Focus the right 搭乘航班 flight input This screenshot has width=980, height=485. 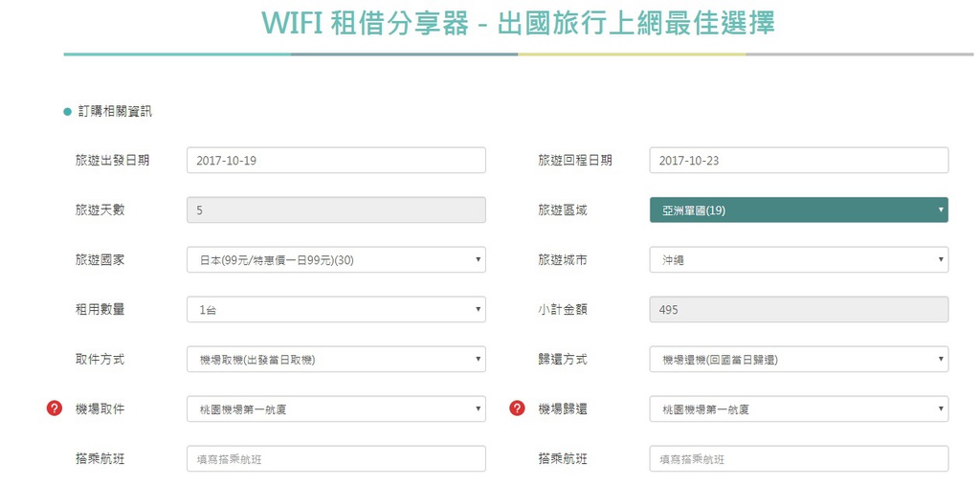coord(798,459)
